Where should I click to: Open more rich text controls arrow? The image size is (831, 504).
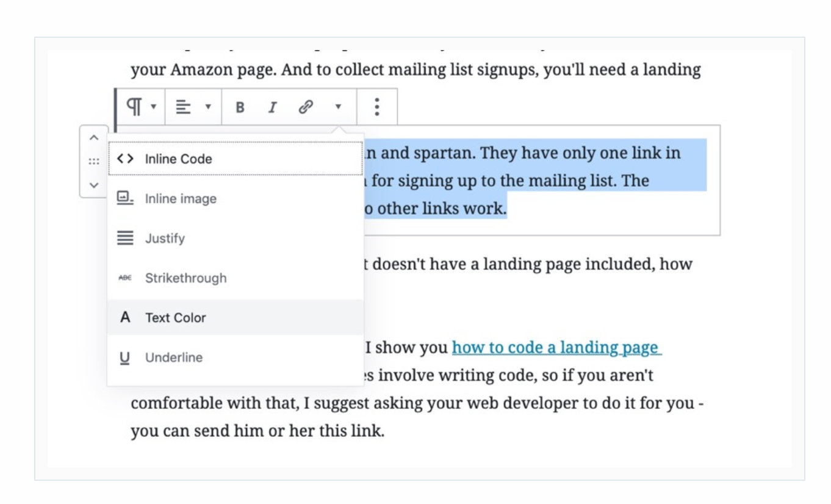(338, 107)
